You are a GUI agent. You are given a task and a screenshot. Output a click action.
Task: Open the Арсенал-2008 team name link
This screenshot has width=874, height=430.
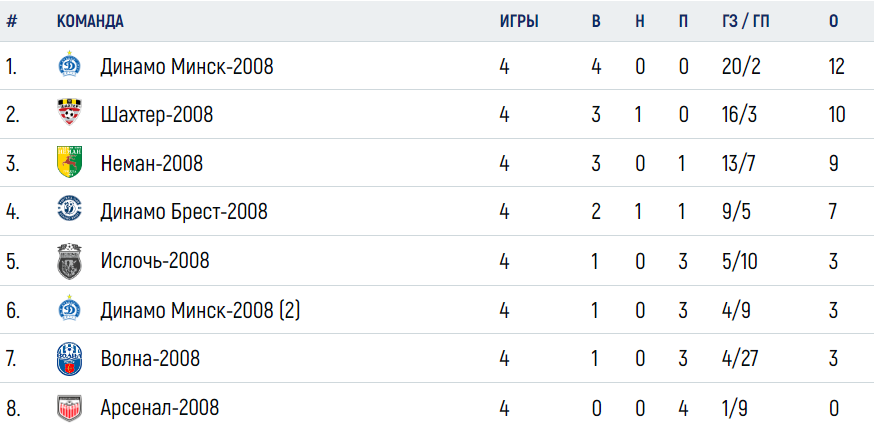(x=159, y=408)
